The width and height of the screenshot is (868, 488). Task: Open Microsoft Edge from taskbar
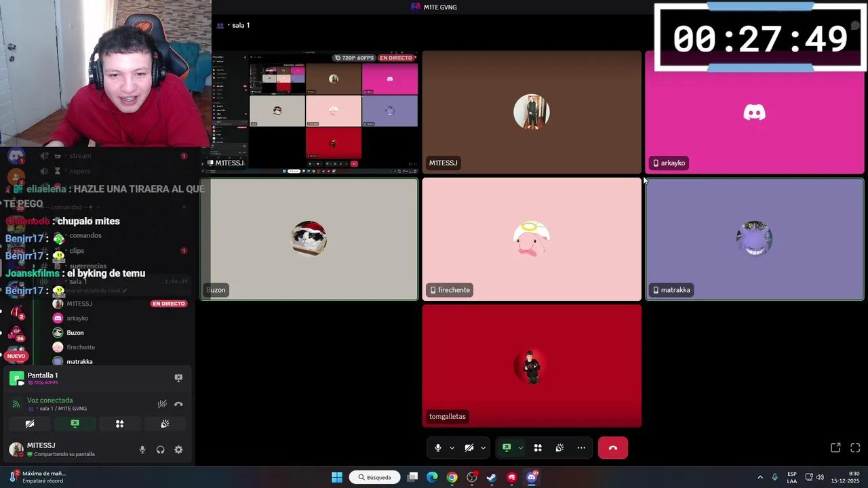click(x=432, y=477)
